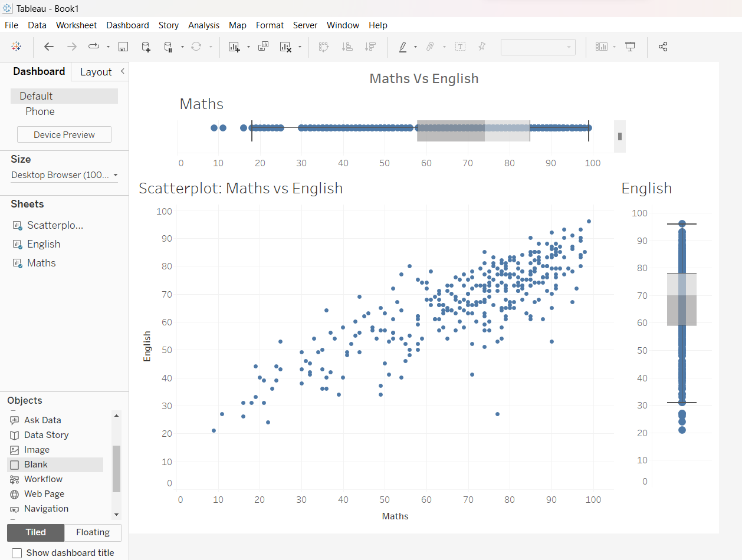The height and width of the screenshot is (560, 742).
Task: Enable Show dashboard title checkbox
Action: coord(17,553)
